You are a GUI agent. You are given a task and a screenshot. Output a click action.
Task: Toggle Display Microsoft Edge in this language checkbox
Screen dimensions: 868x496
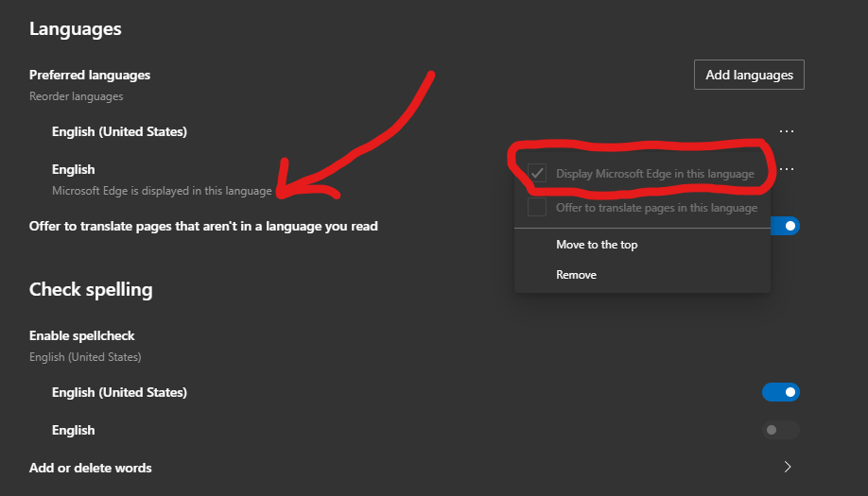coord(537,173)
